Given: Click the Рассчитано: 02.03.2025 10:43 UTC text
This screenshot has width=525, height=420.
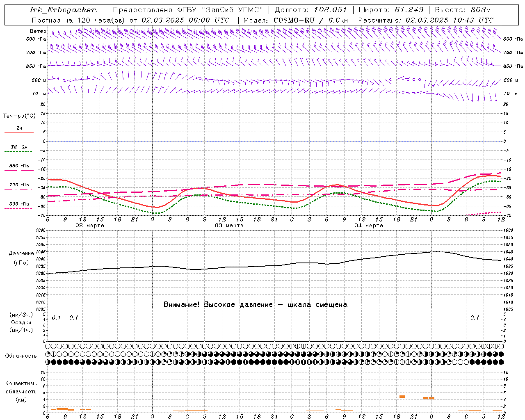Looking at the screenshot, I should click(426, 20).
